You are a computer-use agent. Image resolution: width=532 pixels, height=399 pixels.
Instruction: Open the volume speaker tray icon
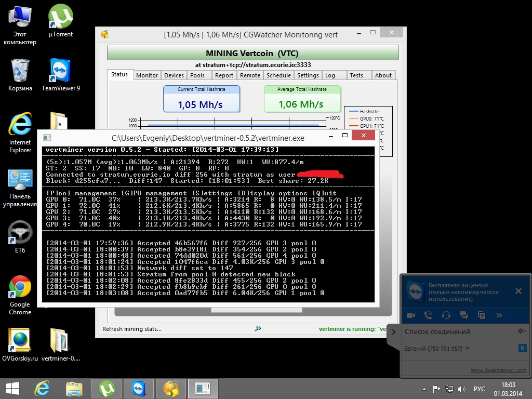pyautogui.click(x=462, y=389)
